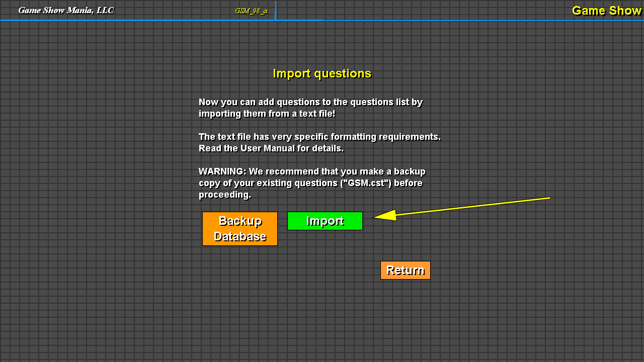Click the "GSM.cst" filename in warning text

click(366, 184)
